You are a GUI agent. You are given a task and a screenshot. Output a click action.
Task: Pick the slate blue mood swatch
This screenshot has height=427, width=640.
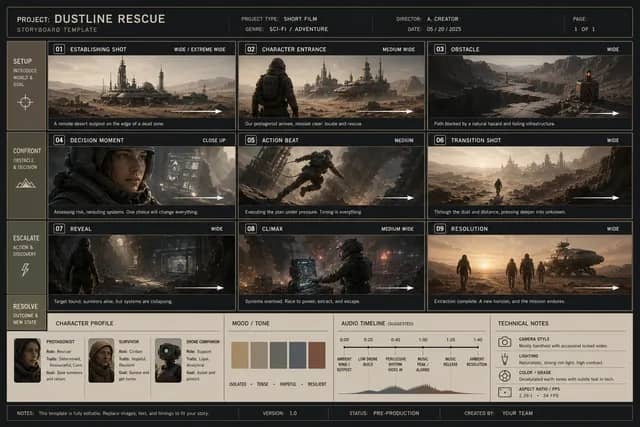click(298, 355)
